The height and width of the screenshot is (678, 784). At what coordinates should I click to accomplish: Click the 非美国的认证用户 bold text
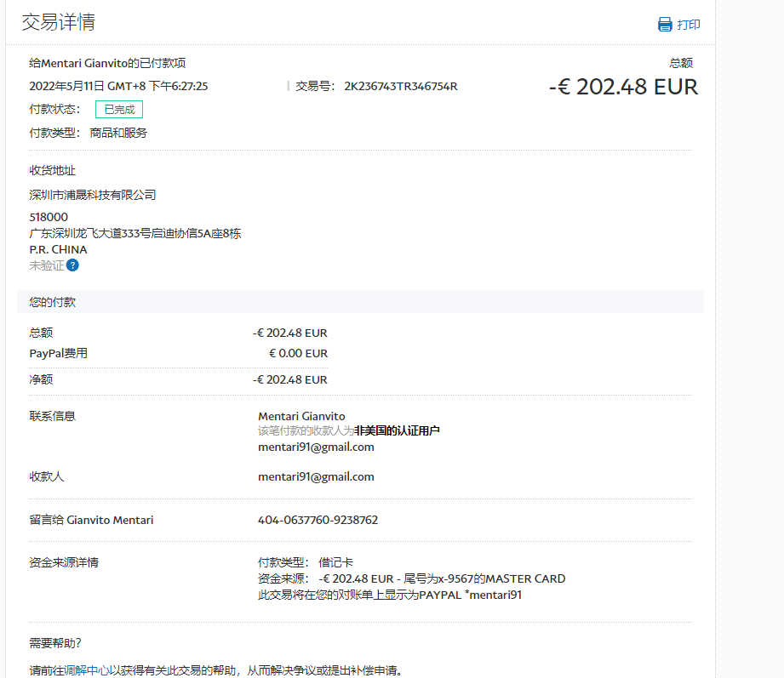click(x=397, y=431)
